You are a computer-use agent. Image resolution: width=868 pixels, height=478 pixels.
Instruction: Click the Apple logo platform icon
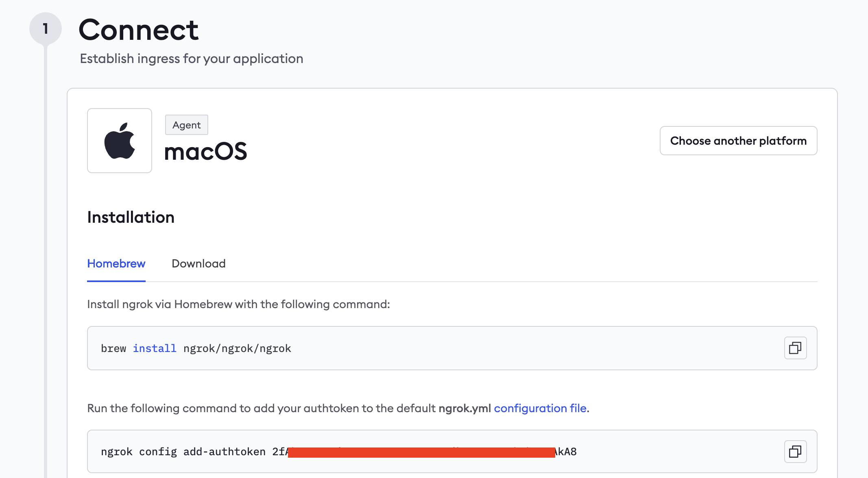[120, 141]
